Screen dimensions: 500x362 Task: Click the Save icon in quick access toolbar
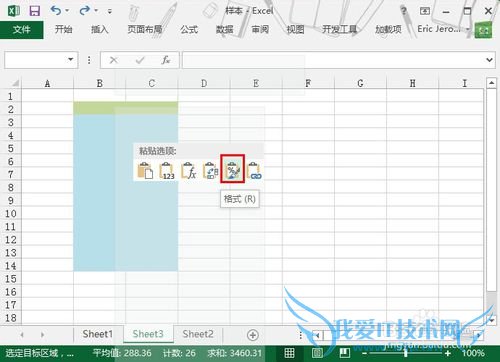pyautogui.click(x=35, y=11)
